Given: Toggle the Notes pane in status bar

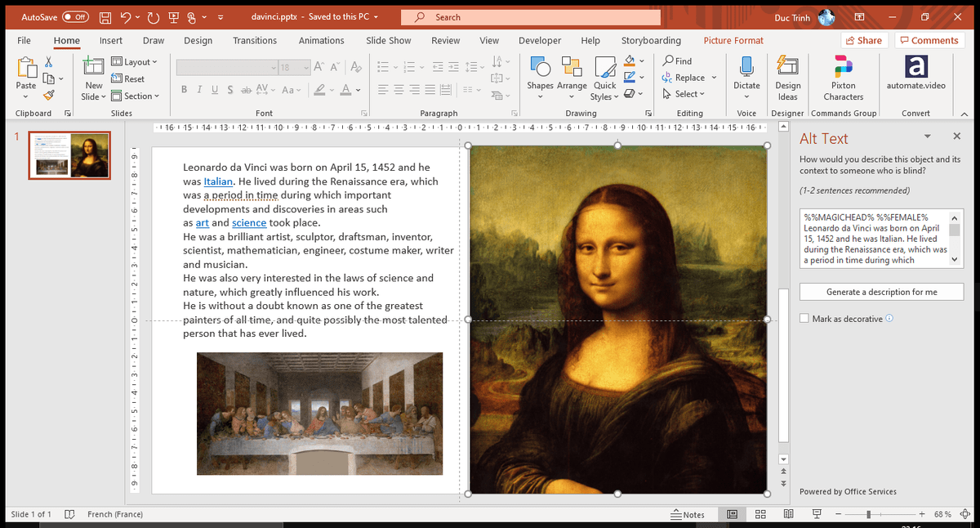Looking at the screenshot, I should [688, 514].
